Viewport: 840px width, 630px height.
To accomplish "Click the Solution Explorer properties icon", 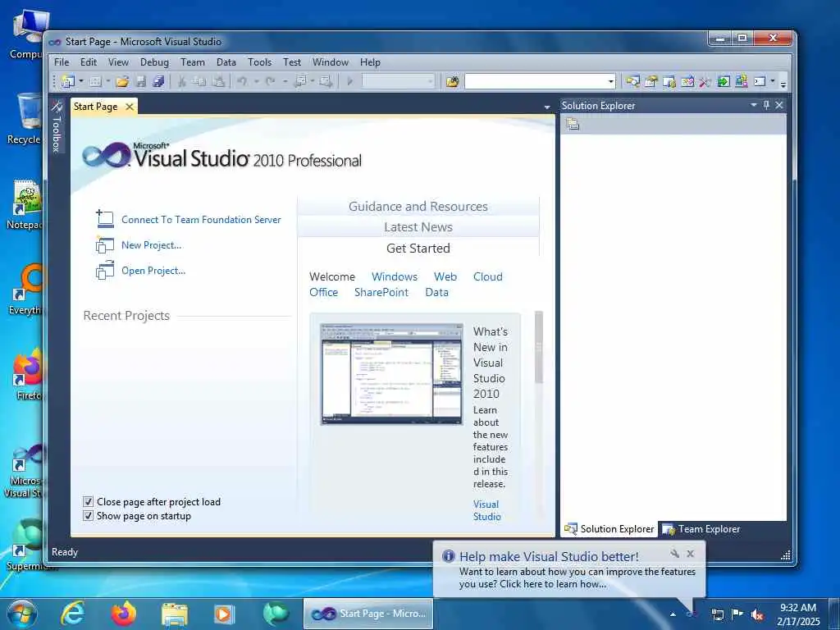I will 573,125.
